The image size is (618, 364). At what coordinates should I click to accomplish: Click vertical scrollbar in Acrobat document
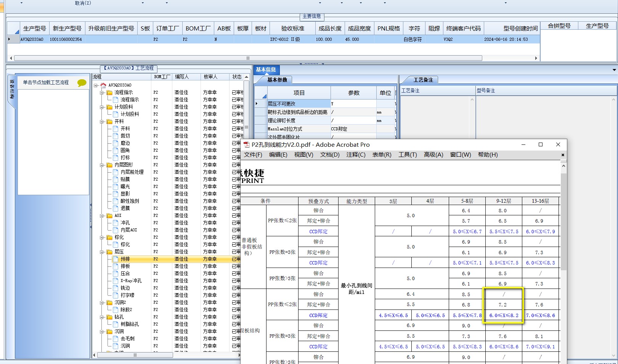pos(563,221)
